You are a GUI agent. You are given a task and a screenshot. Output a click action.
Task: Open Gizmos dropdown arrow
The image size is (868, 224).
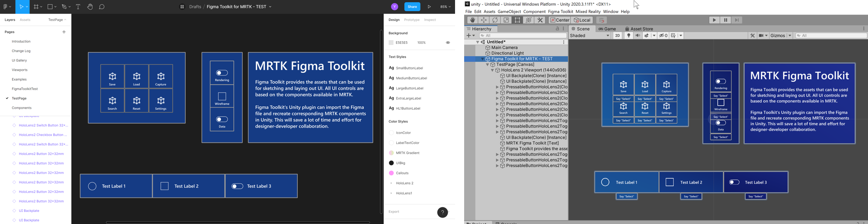click(790, 36)
